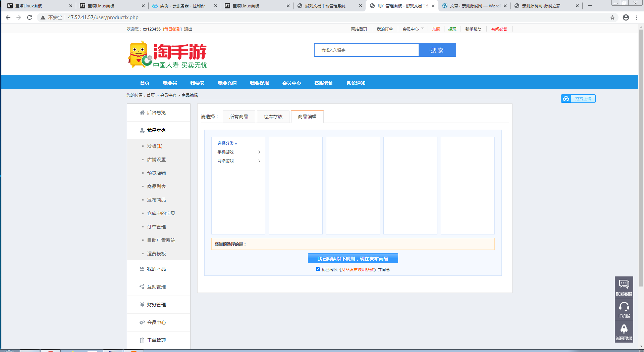Open 自助广告系统 in the sidebar

pos(161,240)
